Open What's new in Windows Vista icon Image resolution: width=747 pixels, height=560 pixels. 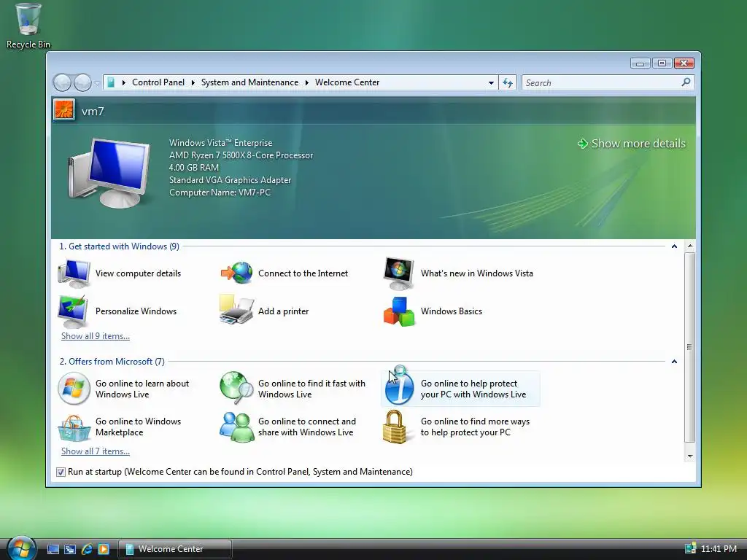pos(399,273)
